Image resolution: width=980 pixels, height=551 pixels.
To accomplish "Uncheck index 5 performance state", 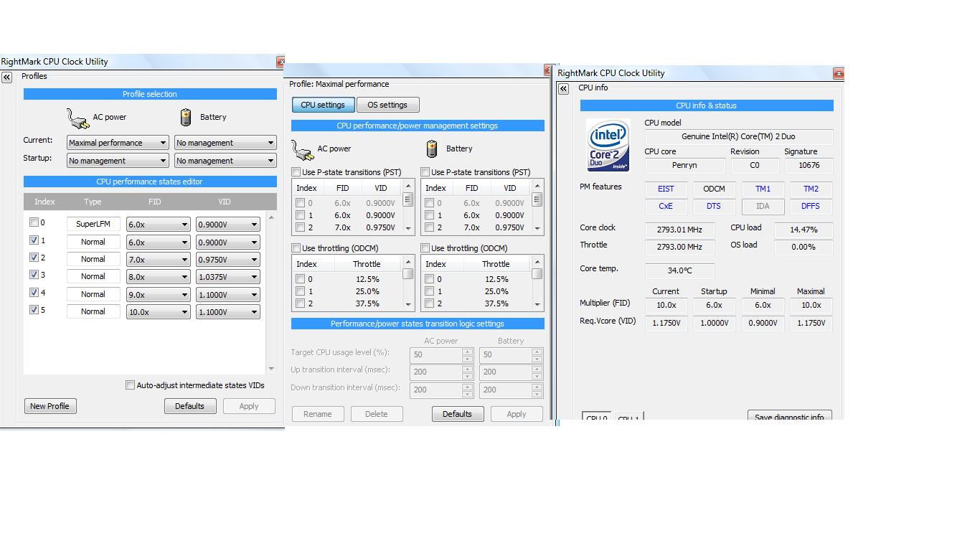I will click(34, 310).
